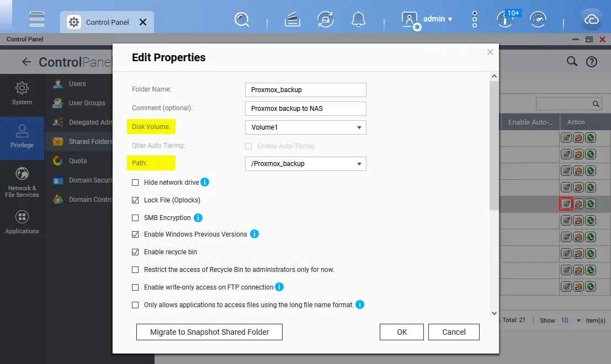This screenshot has height=364, width=611.
Task: Uncheck Enable Windows Previous Versions
Action: coord(135,234)
